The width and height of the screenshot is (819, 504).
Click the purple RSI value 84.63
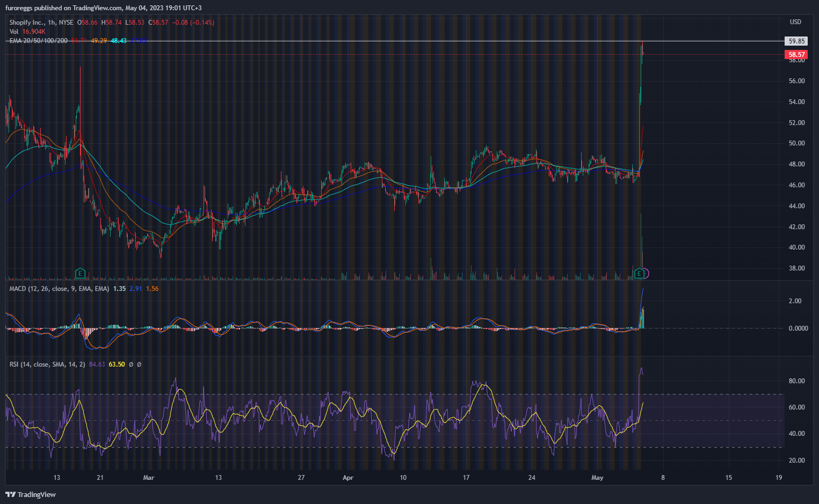pos(97,364)
